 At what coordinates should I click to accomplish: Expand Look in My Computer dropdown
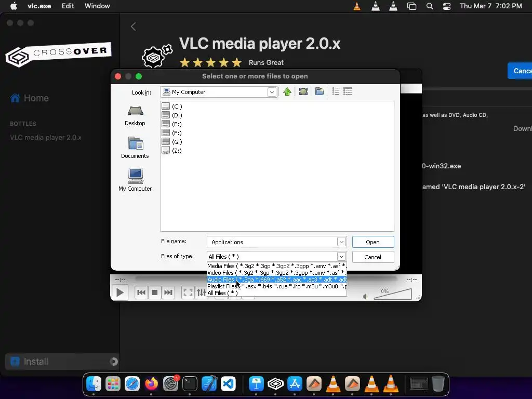coord(271,92)
